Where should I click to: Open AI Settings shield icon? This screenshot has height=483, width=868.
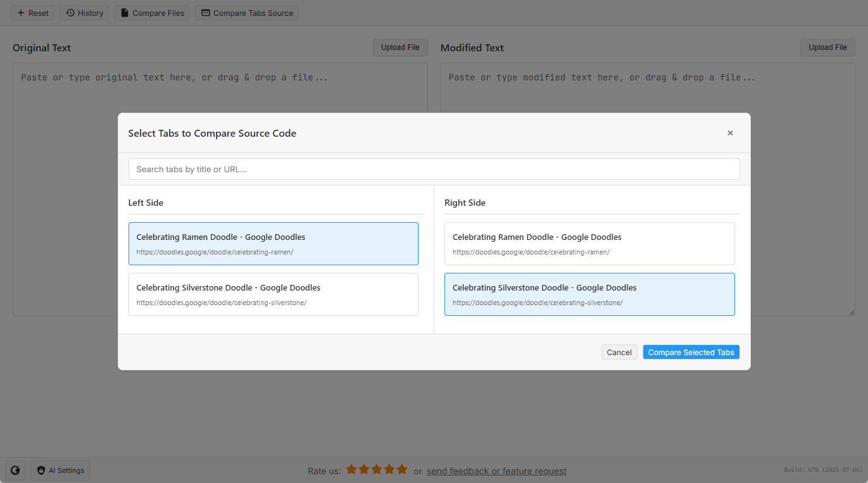[x=41, y=470]
